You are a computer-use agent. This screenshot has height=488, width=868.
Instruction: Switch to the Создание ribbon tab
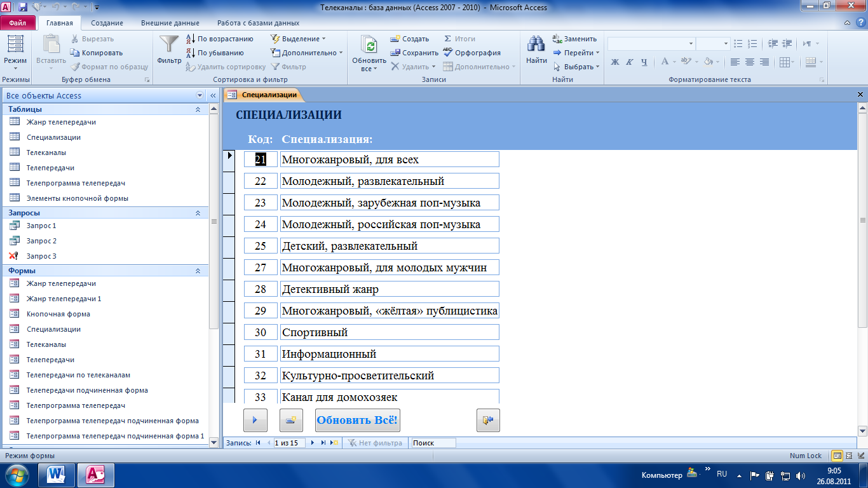coord(107,23)
